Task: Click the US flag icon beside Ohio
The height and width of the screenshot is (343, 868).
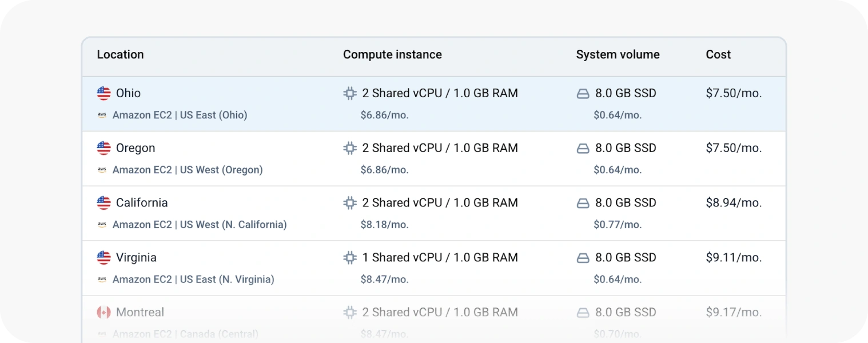Action: click(103, 93)
